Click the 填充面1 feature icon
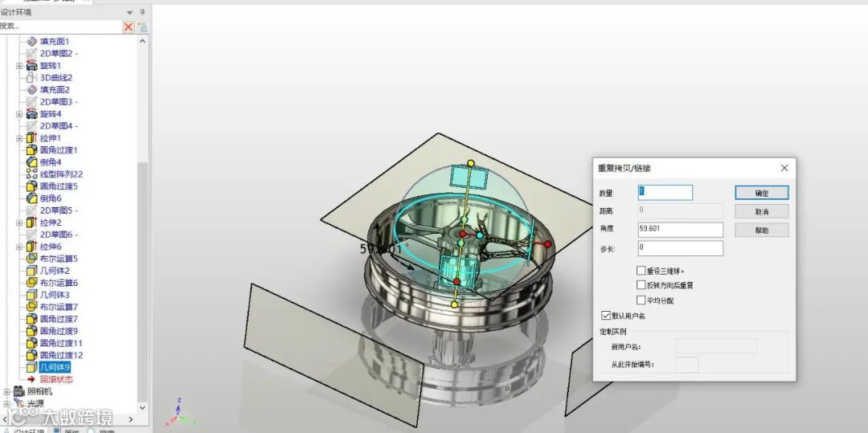The height and width of the screenshot is (433, 868). coord(31,41)
